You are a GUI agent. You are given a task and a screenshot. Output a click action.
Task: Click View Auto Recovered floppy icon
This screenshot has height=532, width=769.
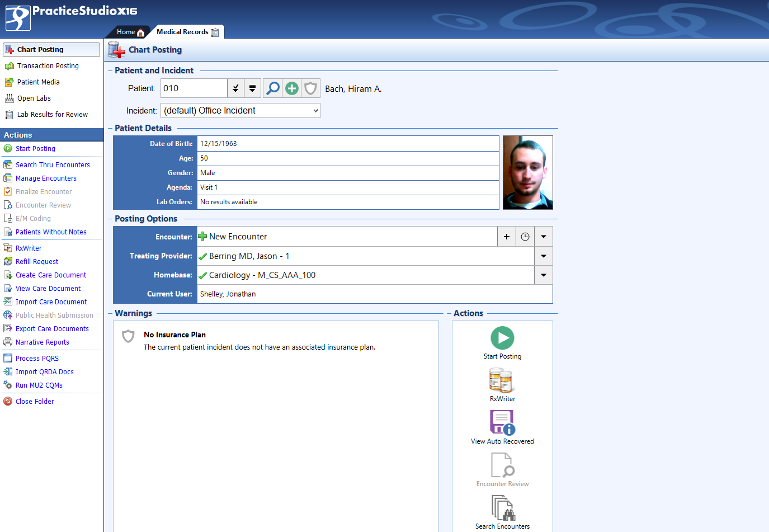(x=502, y=423)
